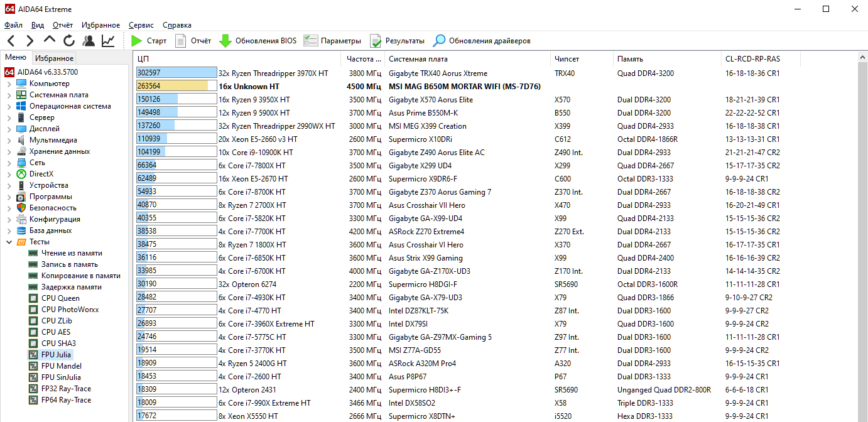
Task: Go up one level with up arrow
Action: tap(50, 40)
